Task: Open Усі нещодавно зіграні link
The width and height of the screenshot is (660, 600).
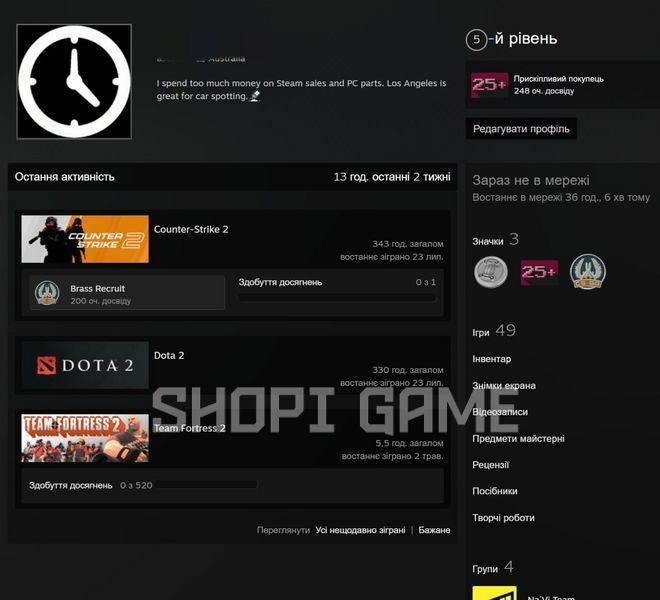Action: [x=360, y=530]
